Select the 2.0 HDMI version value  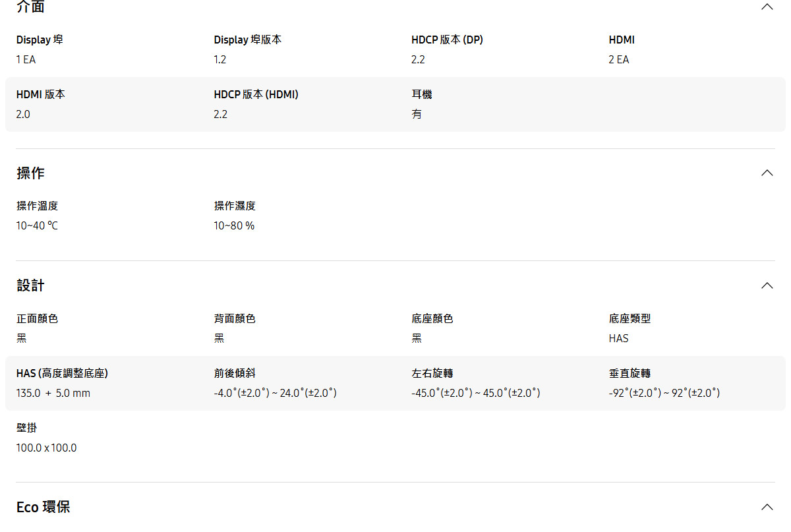23,114
